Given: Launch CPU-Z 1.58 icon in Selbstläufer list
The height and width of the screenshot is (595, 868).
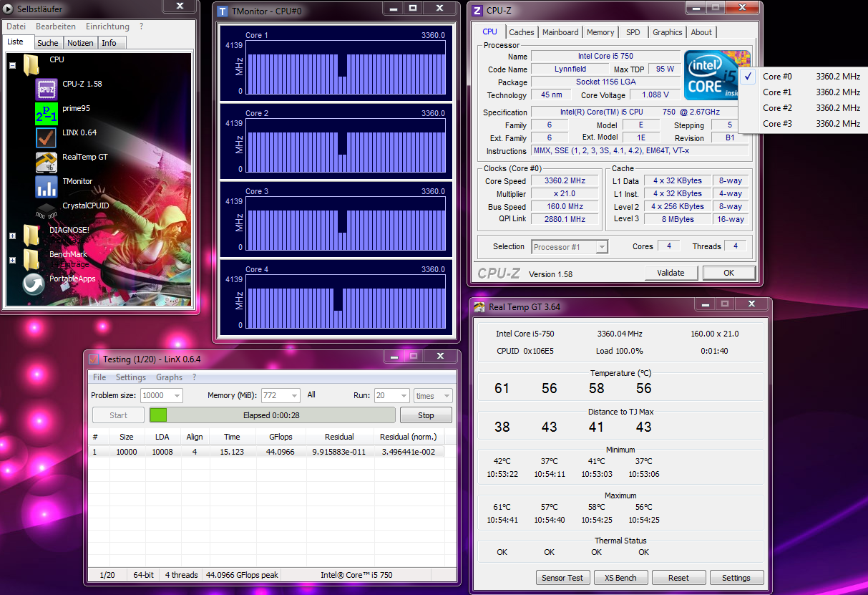Looking at the screenshot, I should click(47, 90).
